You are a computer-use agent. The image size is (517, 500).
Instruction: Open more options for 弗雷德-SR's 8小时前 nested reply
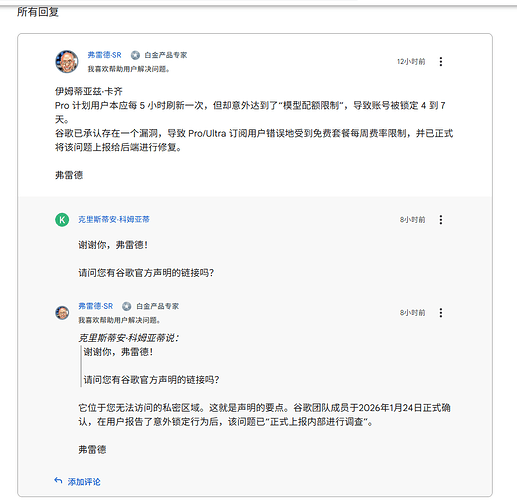441,313
